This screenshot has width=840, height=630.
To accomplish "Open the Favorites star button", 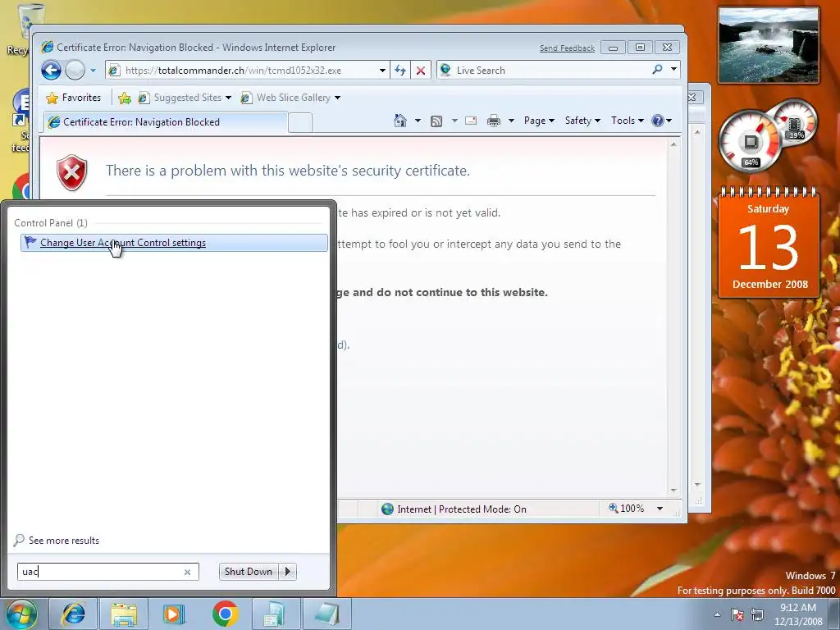I will 73,98.
